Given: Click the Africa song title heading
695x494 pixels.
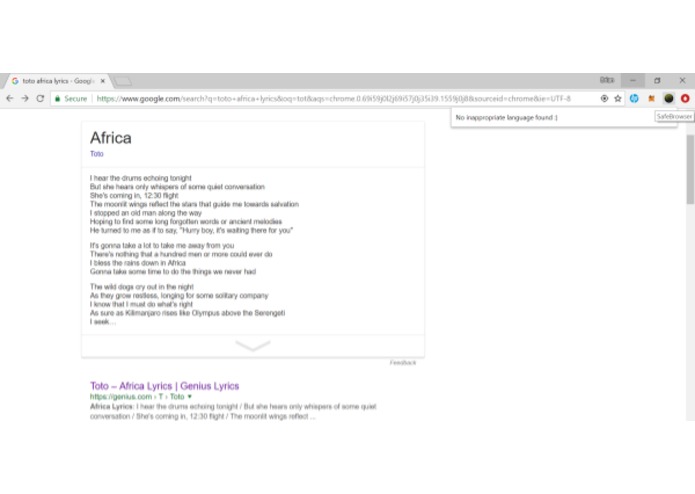Looking at the screenshot, I should click(x=111, y=138).
